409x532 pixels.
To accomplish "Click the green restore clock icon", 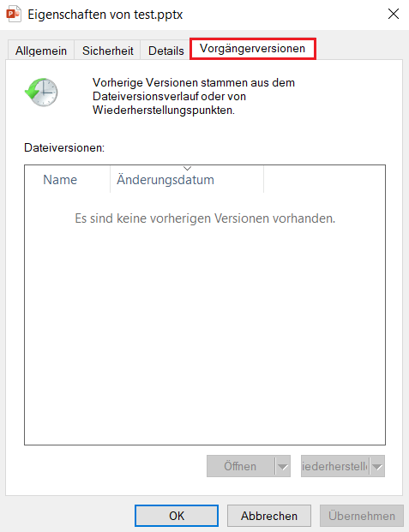I will (x=41, y=93).
